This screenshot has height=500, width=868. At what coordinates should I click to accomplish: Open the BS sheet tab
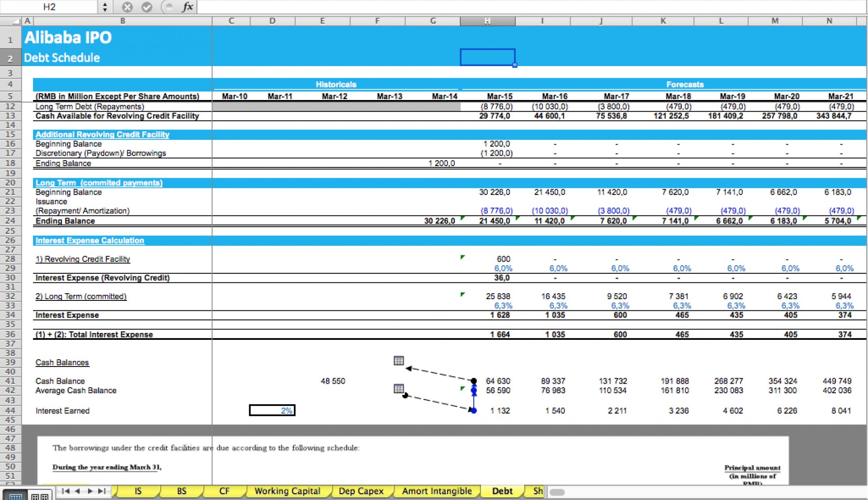(182, 491)
